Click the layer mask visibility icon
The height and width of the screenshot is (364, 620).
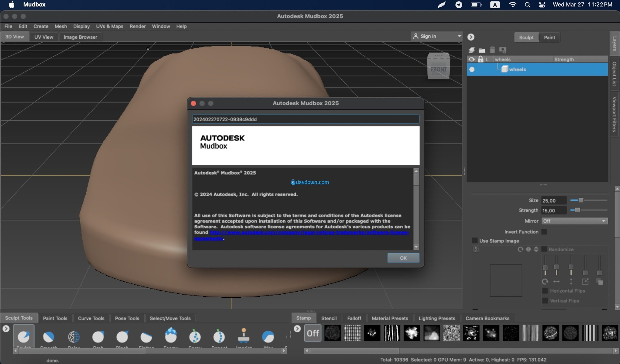tap(503, 50)
